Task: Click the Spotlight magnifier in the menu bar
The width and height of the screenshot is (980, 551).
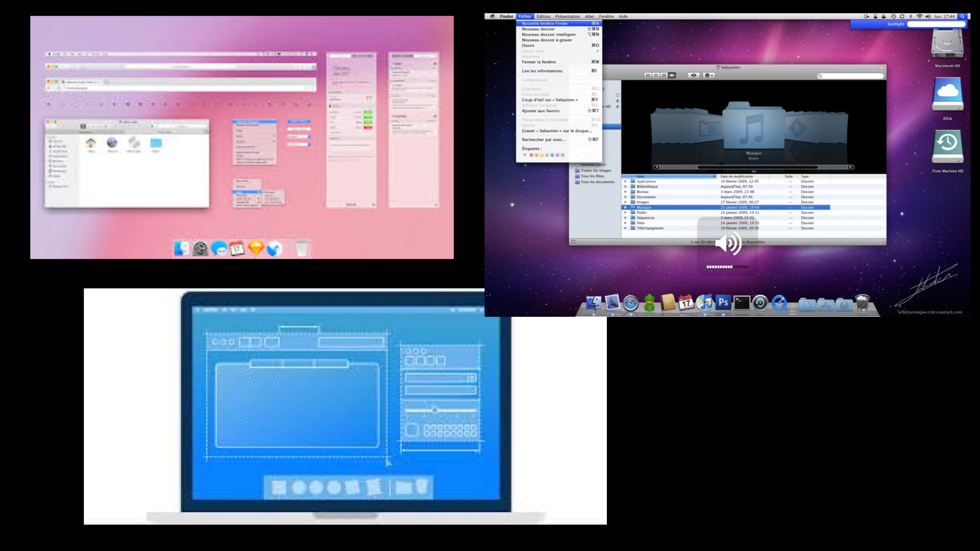Action: tap(962, 16)
